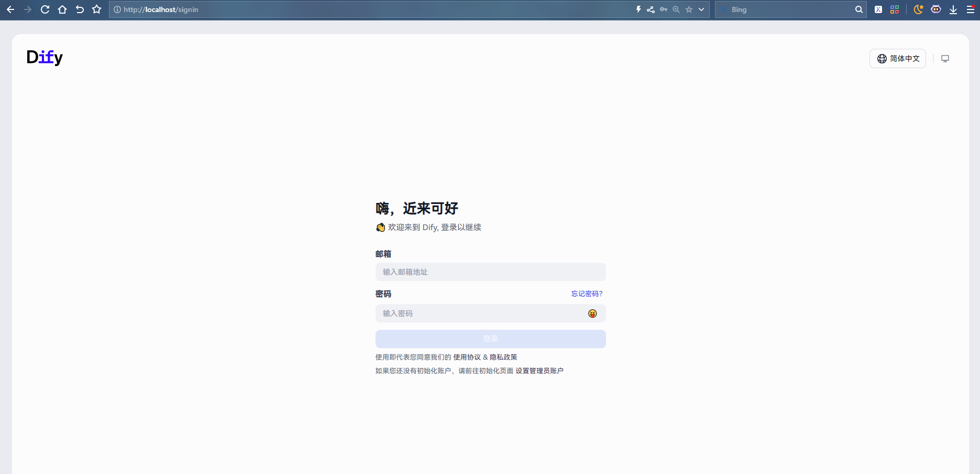Open the colorful grid apps icon
Screen dimensions: 980x474
click(x=895, y=9)
